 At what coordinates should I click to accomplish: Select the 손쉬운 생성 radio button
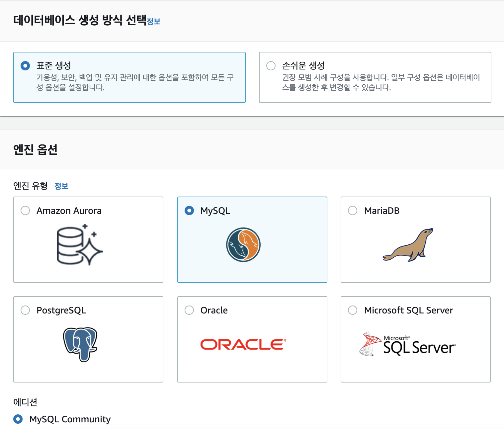click(x=271, y=66)
